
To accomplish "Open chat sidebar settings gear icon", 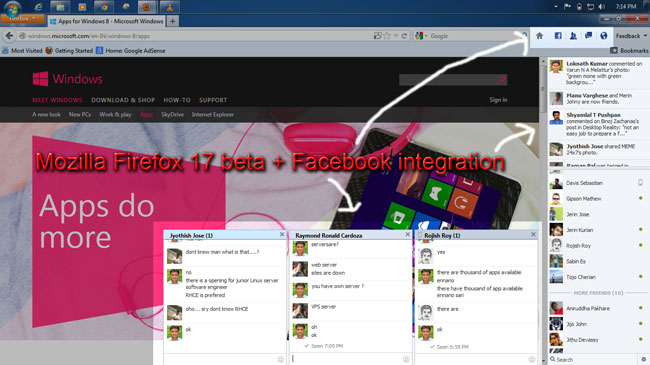I will [x=643, y=359].
